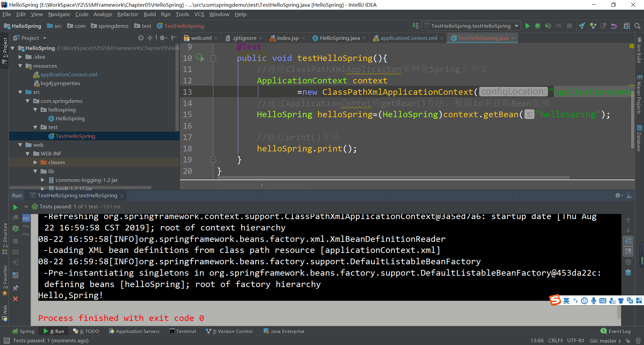Viewport: 644px width, 345px height.
Task: Open Search Everywhere magnifier icon
Action: (x=637, y=26)
